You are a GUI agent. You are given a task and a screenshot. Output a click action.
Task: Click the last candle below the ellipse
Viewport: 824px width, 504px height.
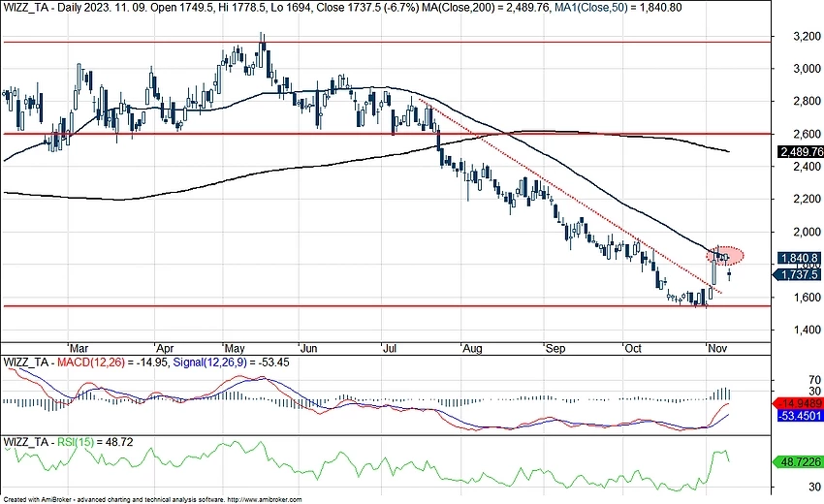(729, 272)
